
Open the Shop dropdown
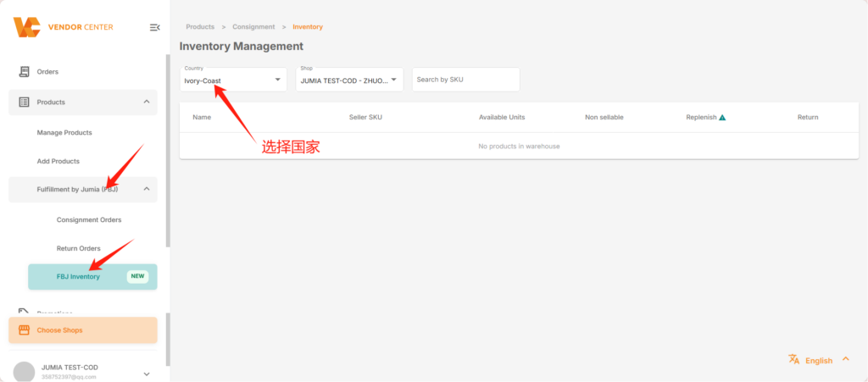pyautogui.click(x=349, y=80)
